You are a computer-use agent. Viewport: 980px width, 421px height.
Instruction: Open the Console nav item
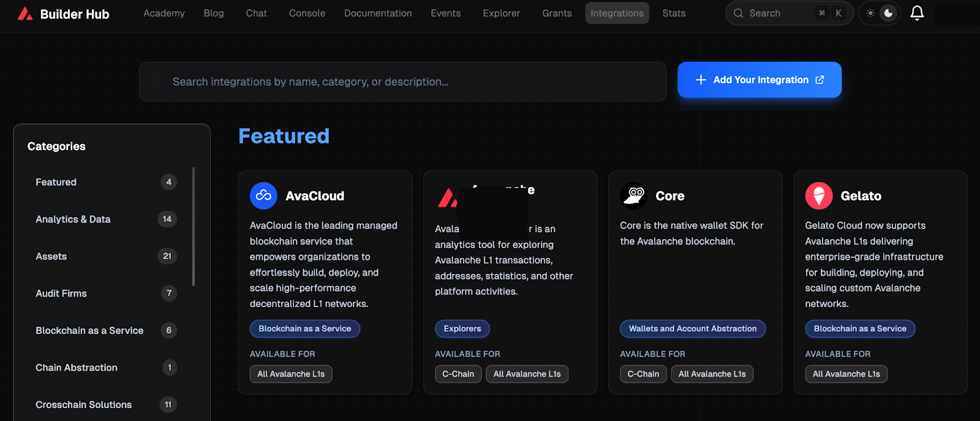point(307,13)
